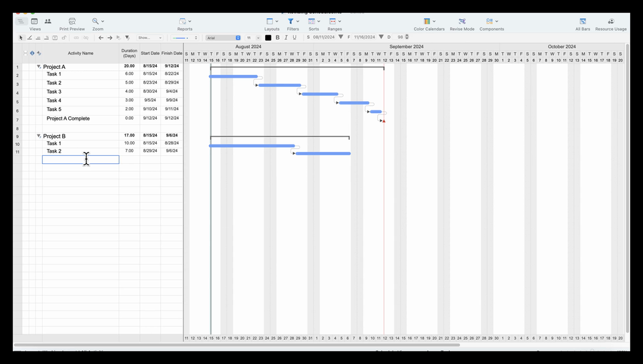
Task: Open Revise Mode
Action: (x=461, y=24)
